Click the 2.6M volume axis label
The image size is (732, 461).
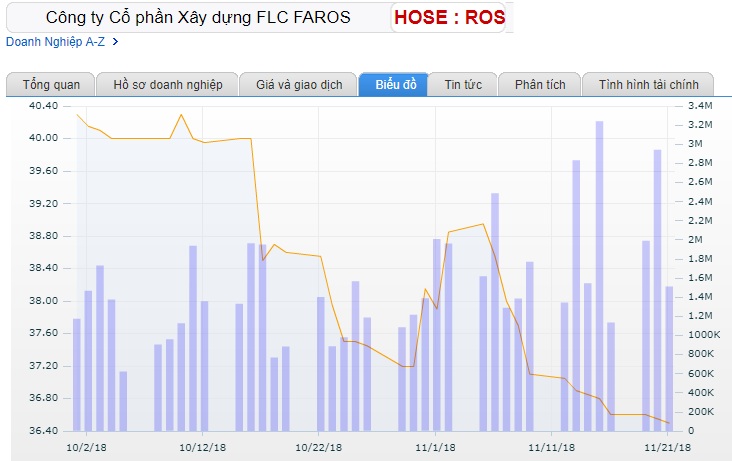700,182
